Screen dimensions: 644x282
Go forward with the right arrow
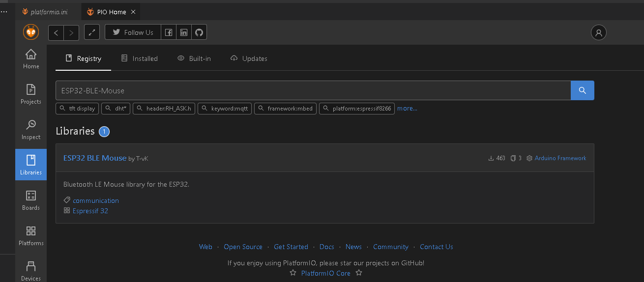[x=71, y=32]
